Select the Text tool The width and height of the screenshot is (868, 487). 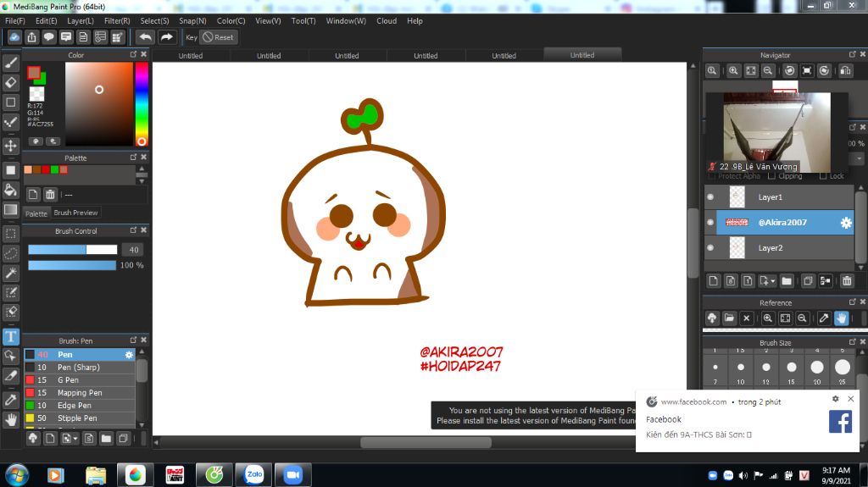coord(10,336)
